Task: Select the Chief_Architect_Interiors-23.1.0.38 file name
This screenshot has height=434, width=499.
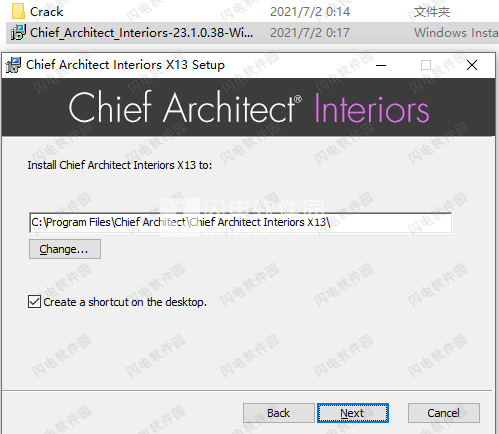Action: (141, 33)
